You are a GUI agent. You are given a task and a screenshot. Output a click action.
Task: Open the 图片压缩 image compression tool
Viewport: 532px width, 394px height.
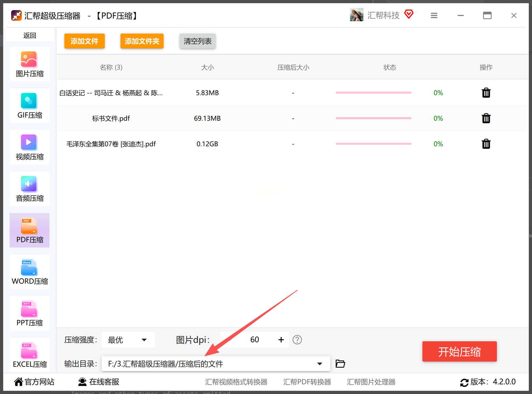[x=30, y=64]
